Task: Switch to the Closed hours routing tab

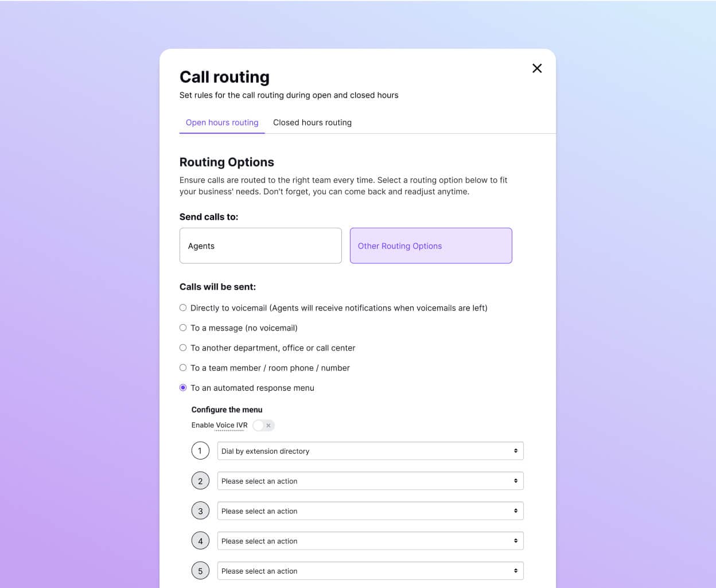Action: 312,122
